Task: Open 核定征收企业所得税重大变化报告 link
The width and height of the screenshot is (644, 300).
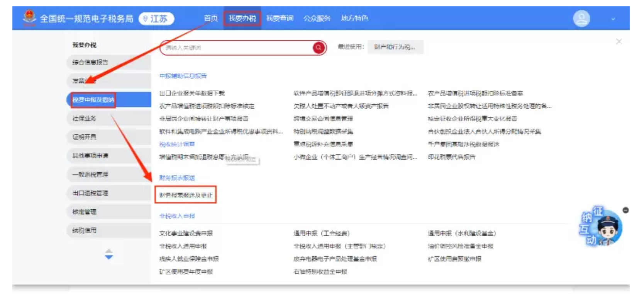Action: coord(472,119)
